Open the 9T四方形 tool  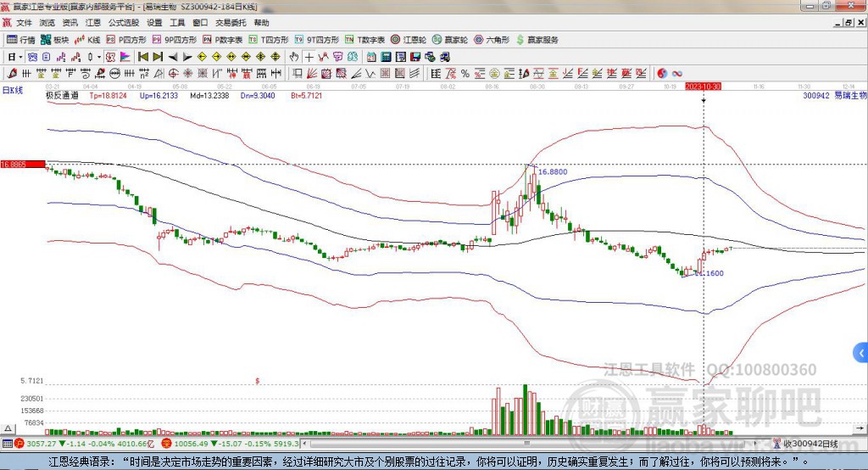[316, 40]
